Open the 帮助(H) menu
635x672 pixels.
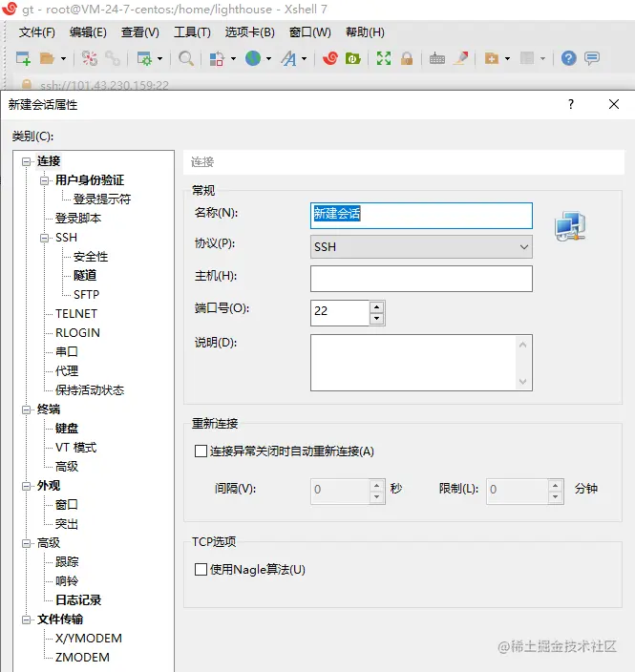tap(365, 32)
